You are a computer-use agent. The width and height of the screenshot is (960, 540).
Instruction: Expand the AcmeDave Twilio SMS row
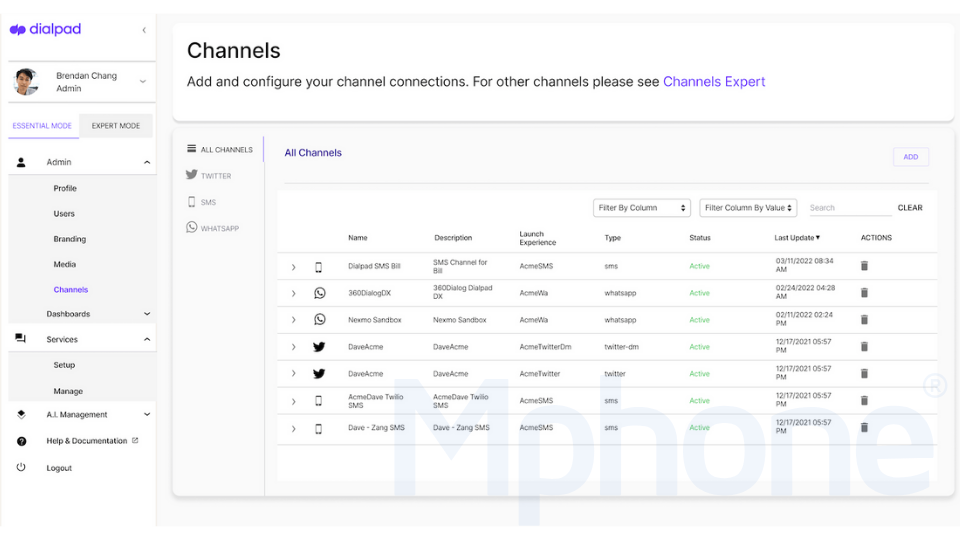(293, 401)
